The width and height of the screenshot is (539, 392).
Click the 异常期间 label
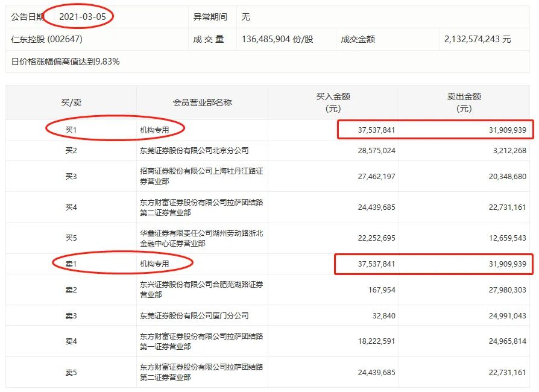[210, 16]
